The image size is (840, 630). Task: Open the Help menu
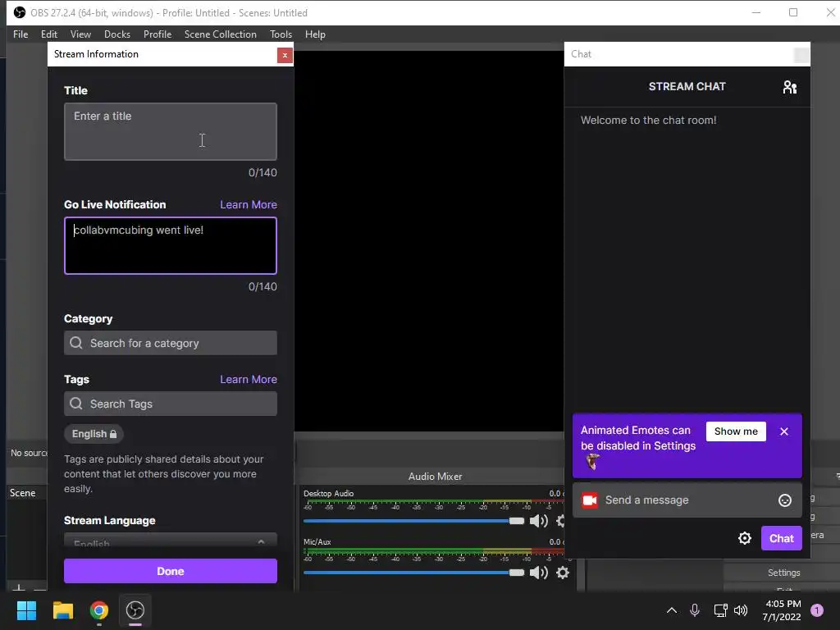pos(316,34)
